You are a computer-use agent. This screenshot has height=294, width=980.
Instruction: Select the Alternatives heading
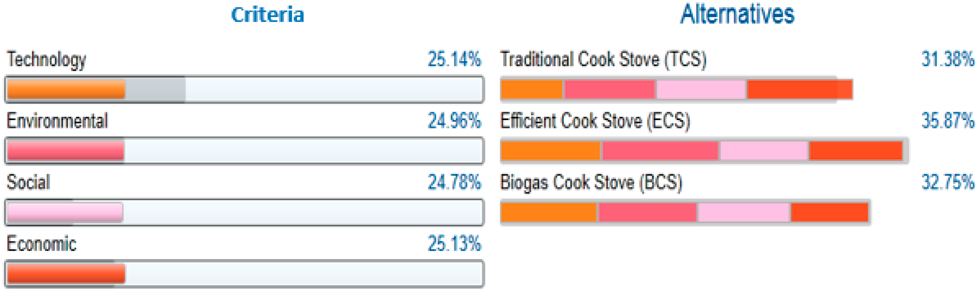click(x=737, y=14)
